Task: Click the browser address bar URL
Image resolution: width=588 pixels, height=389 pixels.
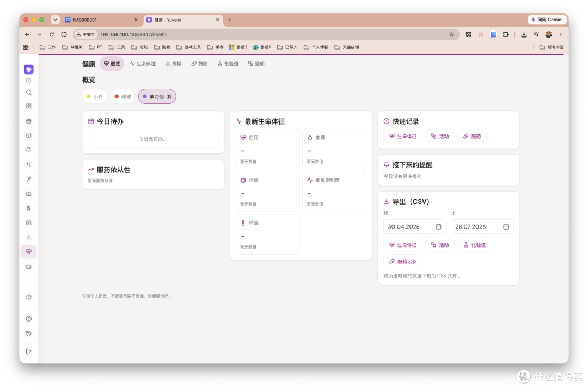Action: point(133,34)
